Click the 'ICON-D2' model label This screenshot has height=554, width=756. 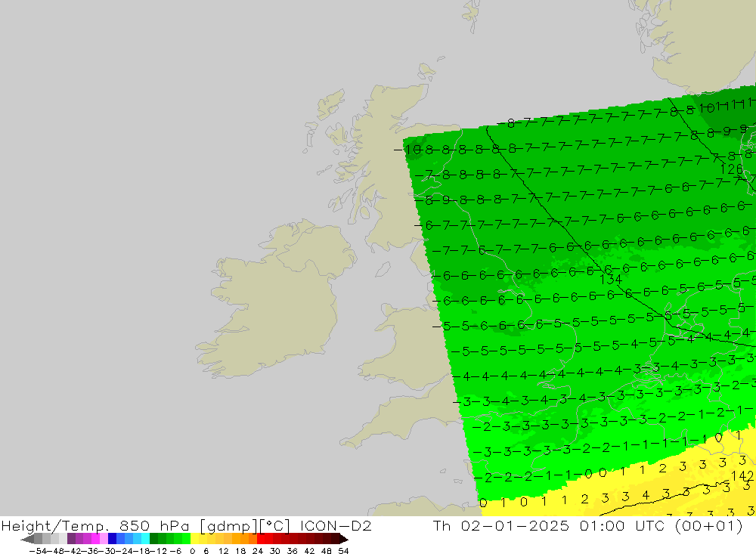(336, 525)
